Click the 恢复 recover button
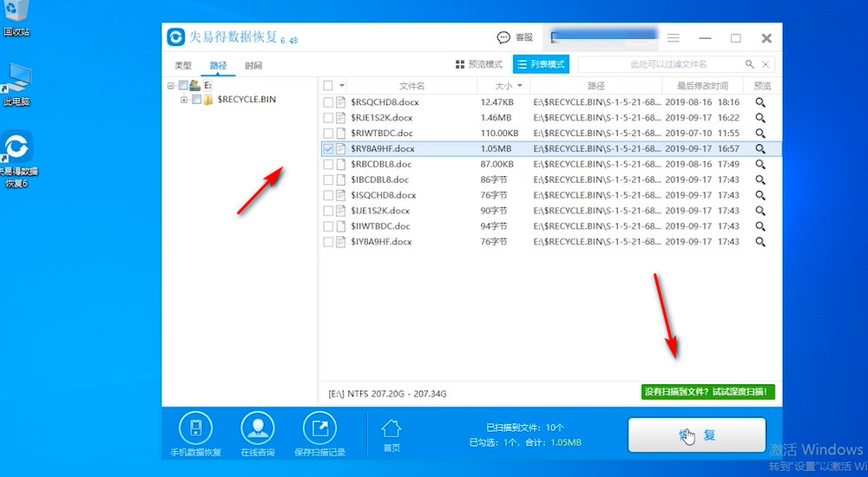 click(x=697, y=435)
